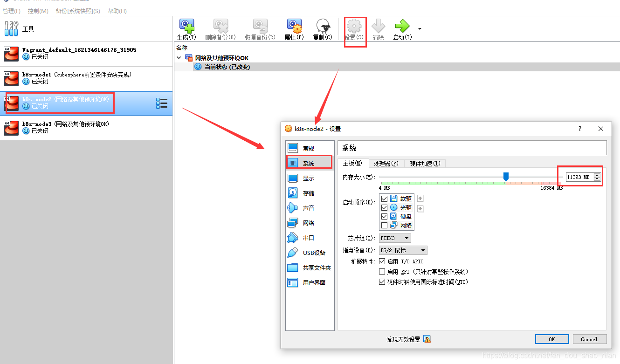
Task: Open the Pointing Device PS/2 鼠标 dropdown
Action: [403, 250]
